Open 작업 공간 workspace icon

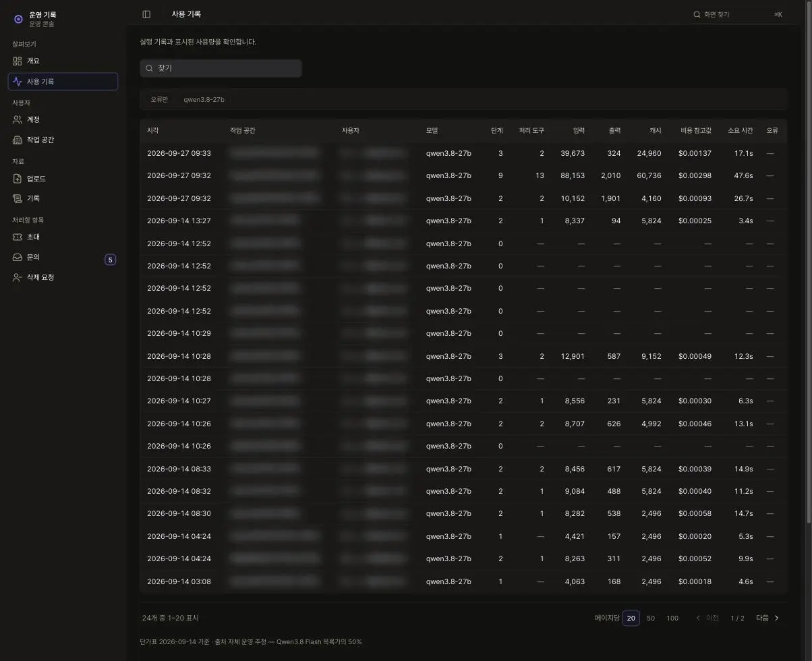pos(18,140)
